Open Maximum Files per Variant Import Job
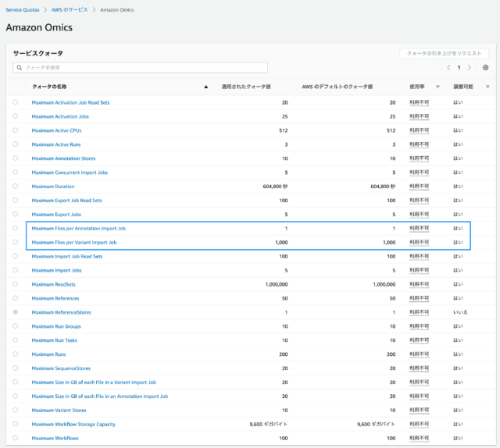This screenshot has height=448, width=500. pyautogui.click(x=74, y=243)
